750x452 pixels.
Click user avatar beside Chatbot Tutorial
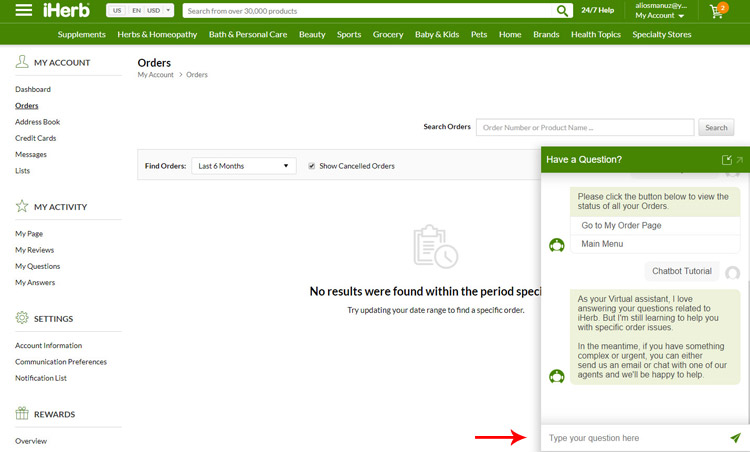(732, 273)
